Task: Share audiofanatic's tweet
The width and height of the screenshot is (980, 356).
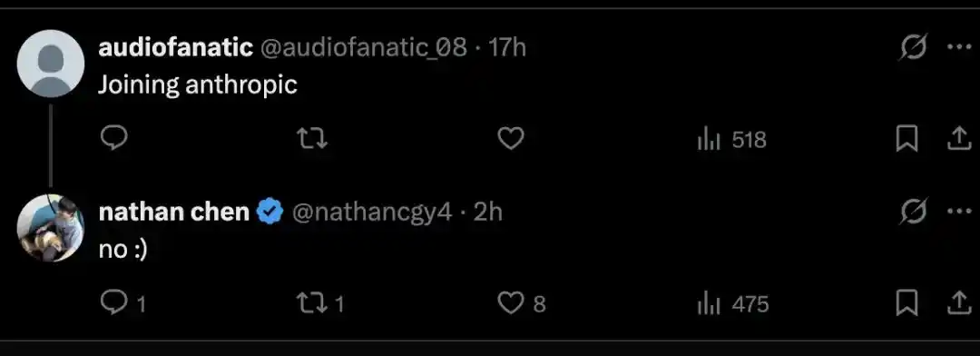Action: pyautogui.click(x=957, y=139)
